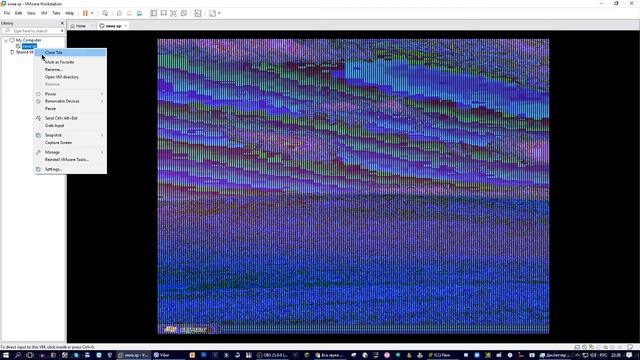This screenshot has height=360, width=640.
Task: Open the OBS taskbar button
Action: tap(272, 356)
